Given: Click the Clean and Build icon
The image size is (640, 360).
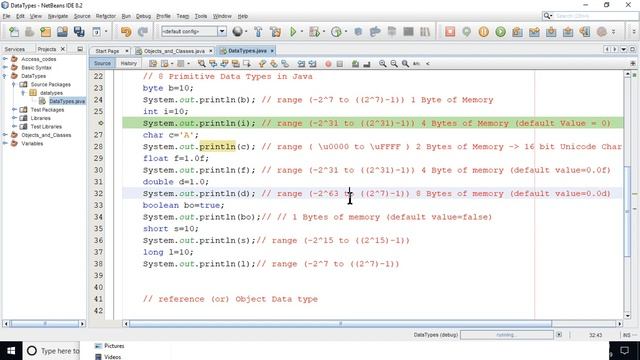Looking at the screenshot, I should click(x=276, y=32).
